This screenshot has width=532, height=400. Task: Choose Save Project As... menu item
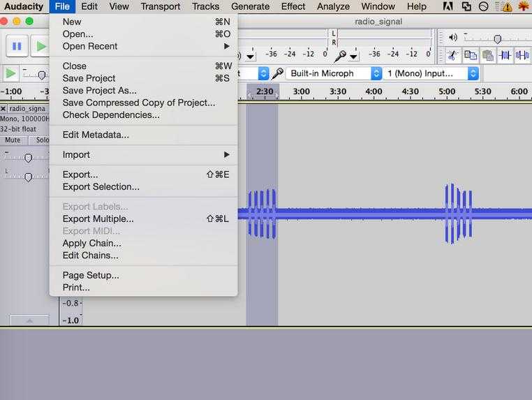coord(144,90)
